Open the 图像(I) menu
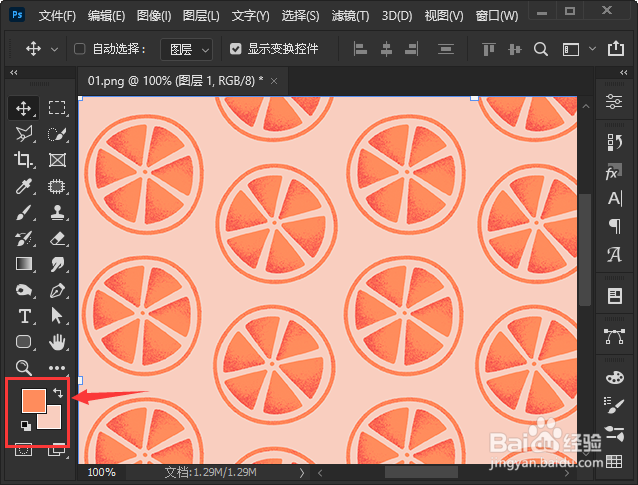The image size is (638, 485). pos(154,16)
